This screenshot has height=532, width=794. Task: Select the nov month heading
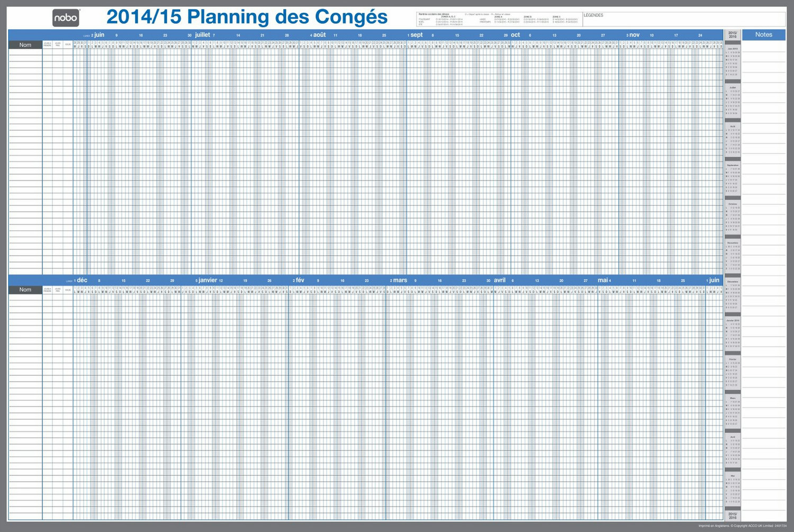tap(634, 35)
